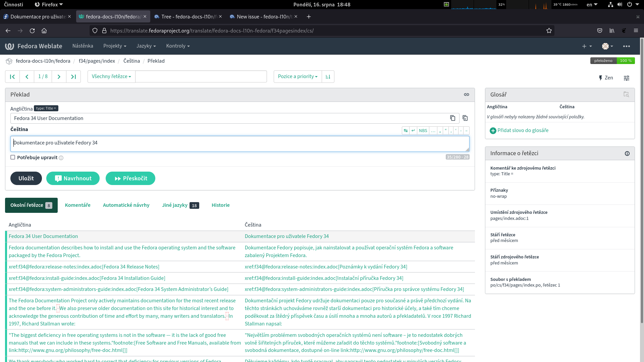
Task: Insert the en dash character
Action: (x=466, y=131)
